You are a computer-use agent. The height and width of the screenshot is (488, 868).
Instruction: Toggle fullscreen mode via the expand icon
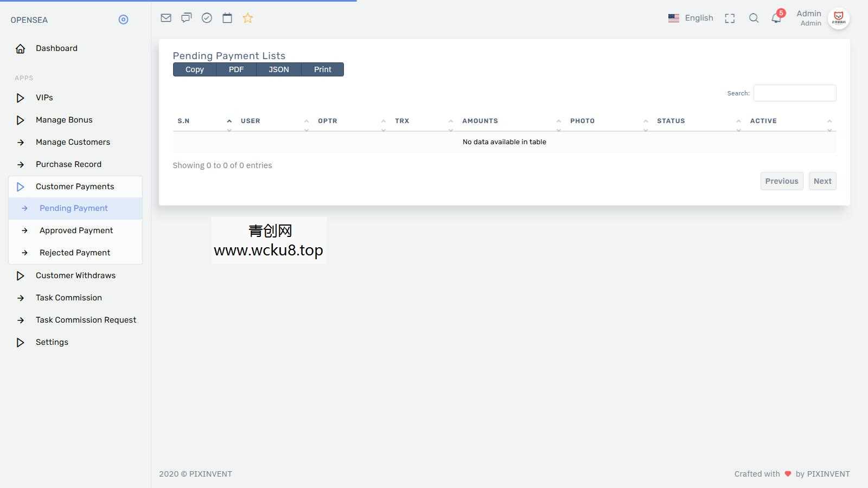729,17
